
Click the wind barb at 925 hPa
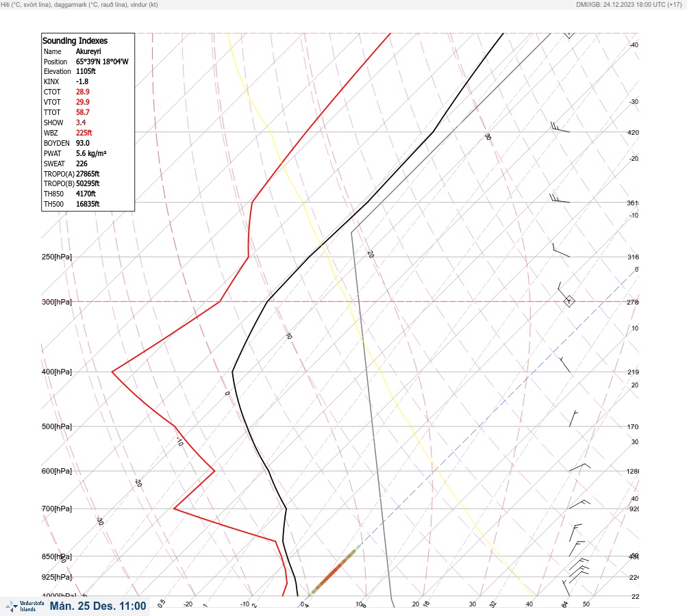(579, 572)
